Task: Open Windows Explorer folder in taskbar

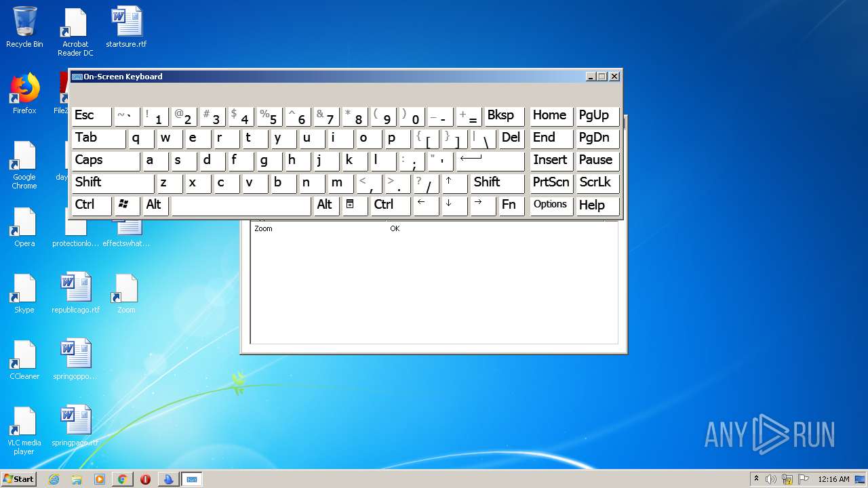Action: click(x=77, y=479)
